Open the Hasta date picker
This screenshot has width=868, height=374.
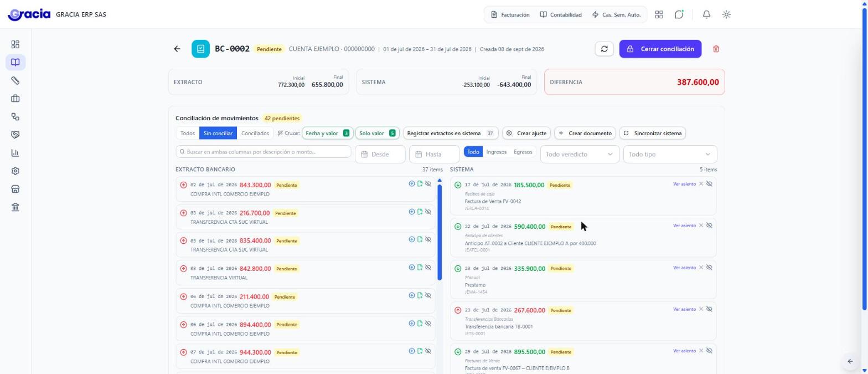coord(434,154)
